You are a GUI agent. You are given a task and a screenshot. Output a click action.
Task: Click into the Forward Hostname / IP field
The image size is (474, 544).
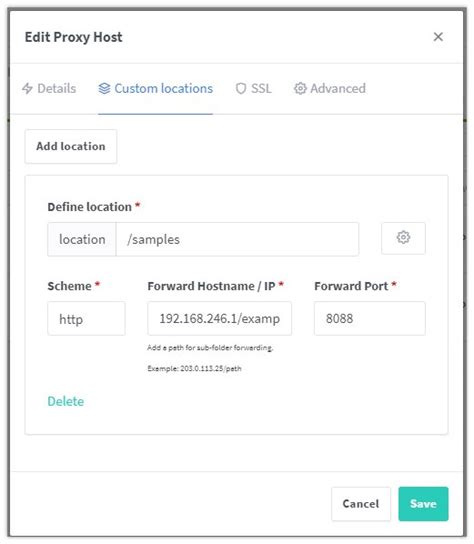point(219,318)
